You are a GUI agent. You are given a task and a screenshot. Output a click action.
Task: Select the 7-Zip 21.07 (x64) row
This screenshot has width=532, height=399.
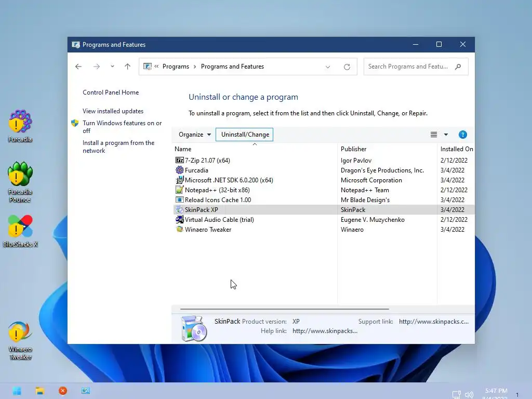pos(324,160)
